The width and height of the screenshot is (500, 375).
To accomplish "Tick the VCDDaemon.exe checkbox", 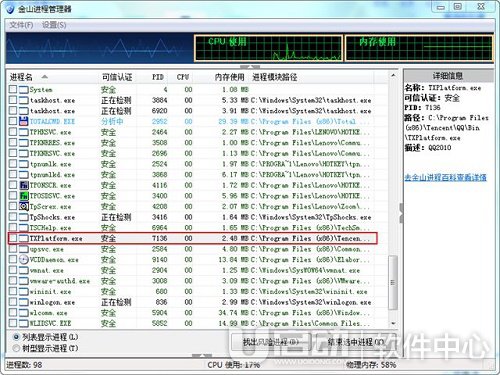I will 13,259.
